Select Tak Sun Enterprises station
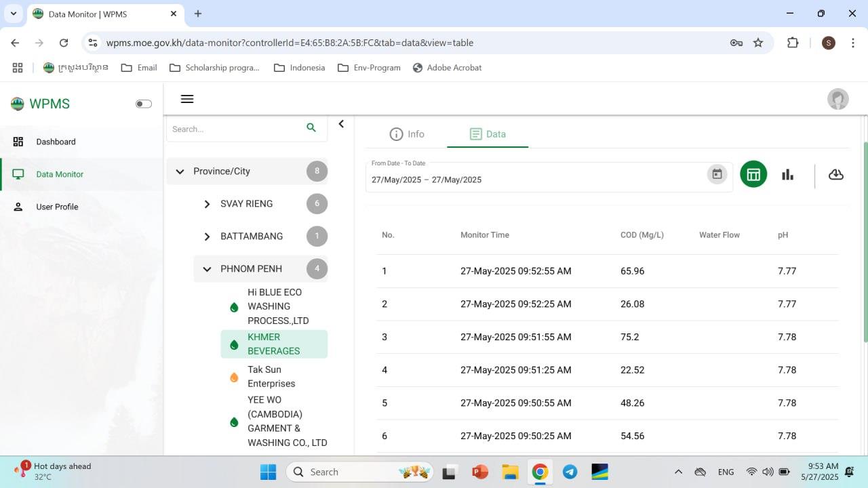This screenshot has width=868, height=488. [274, 377]
